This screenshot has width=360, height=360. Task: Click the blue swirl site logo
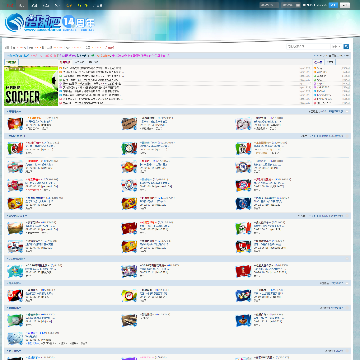coord(15,23)
